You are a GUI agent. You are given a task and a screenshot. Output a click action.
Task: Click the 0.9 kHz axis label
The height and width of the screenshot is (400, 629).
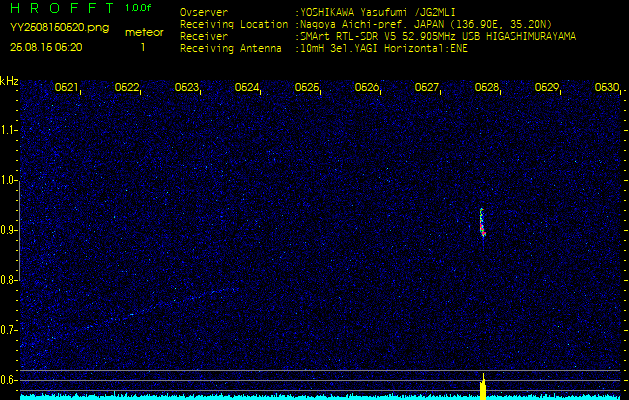[8, 230]
